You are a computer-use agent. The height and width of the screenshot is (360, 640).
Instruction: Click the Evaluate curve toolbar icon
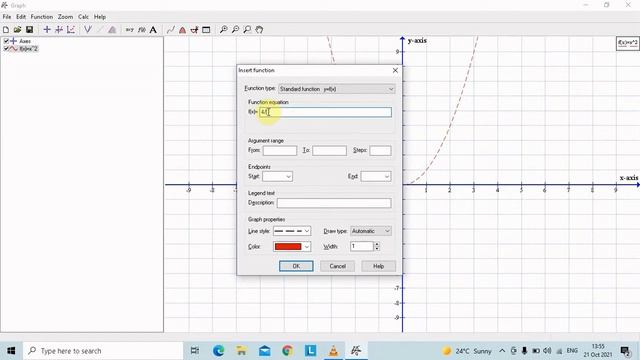coord(171,30)
